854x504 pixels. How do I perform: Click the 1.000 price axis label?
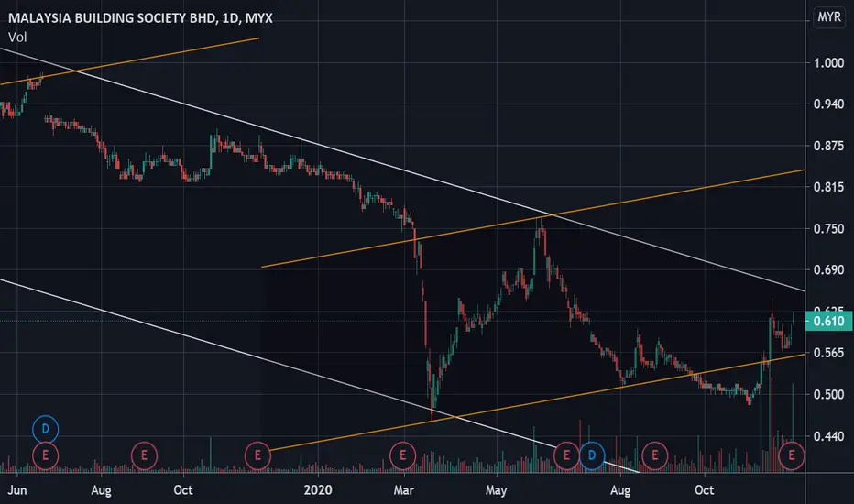point(828,62)
